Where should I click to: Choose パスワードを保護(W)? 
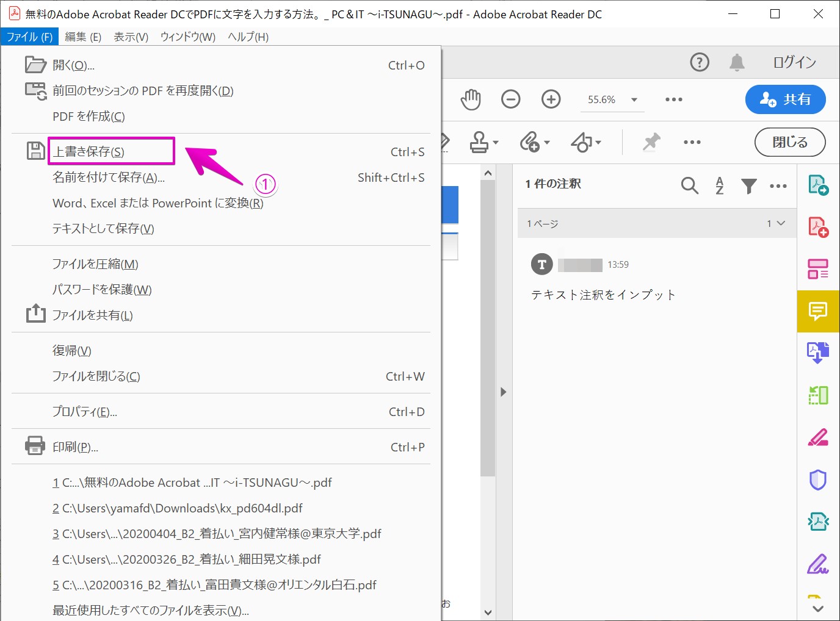pyautogui.click(x=221, y=290)
